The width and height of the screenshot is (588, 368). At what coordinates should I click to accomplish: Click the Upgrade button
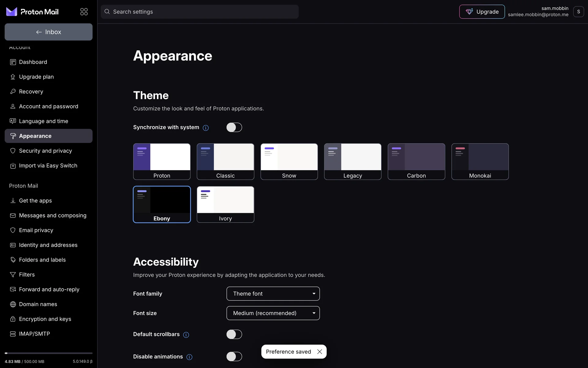(x=482, y=12)
